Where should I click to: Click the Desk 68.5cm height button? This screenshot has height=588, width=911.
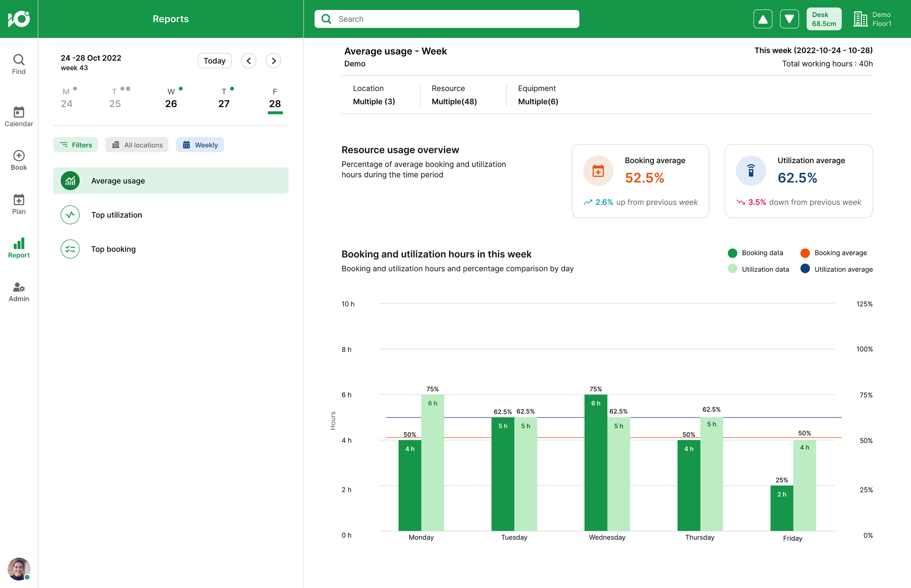coord(824,19)
